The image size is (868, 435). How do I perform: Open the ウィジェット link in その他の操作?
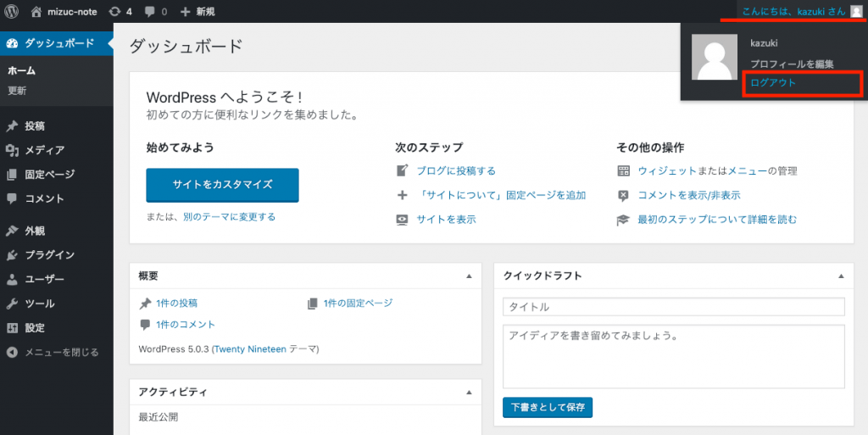pos(667,171)
